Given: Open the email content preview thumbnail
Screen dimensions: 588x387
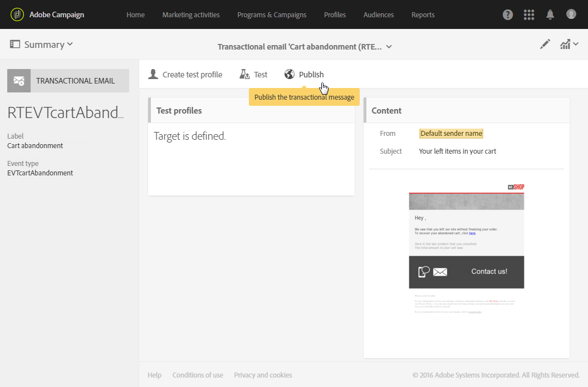Looking at the screenshot, I should (x=467, y=248).
